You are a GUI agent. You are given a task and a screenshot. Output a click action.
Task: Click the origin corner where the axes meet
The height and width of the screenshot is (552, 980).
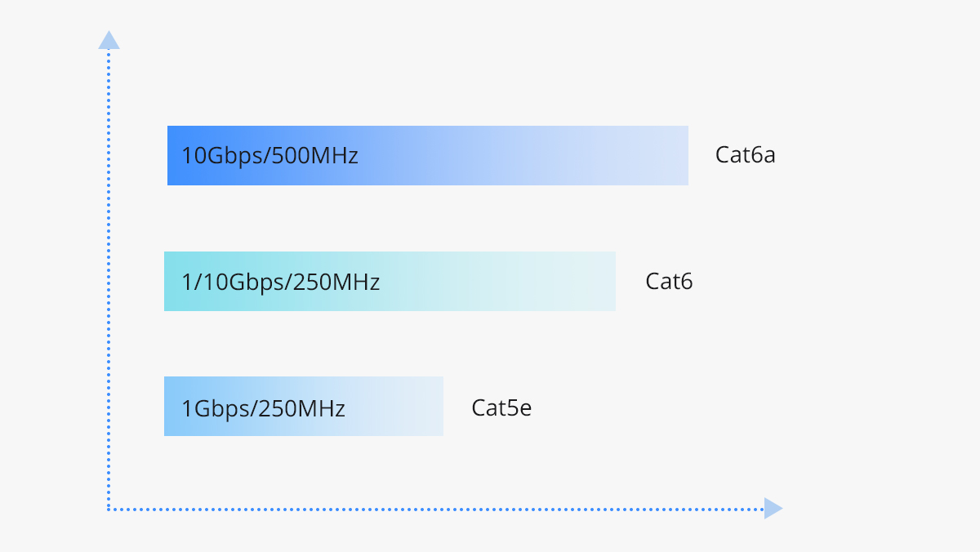point(109,509)
